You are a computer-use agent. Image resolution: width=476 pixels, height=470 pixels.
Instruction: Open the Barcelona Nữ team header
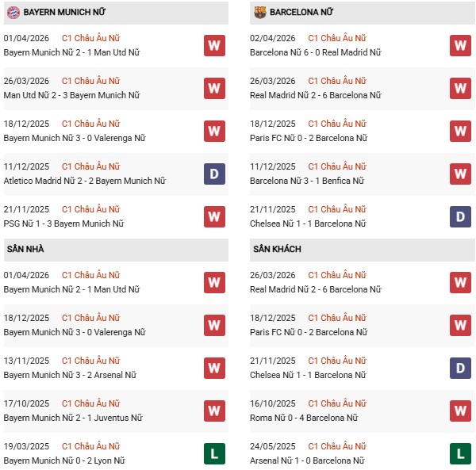(301, 13)
